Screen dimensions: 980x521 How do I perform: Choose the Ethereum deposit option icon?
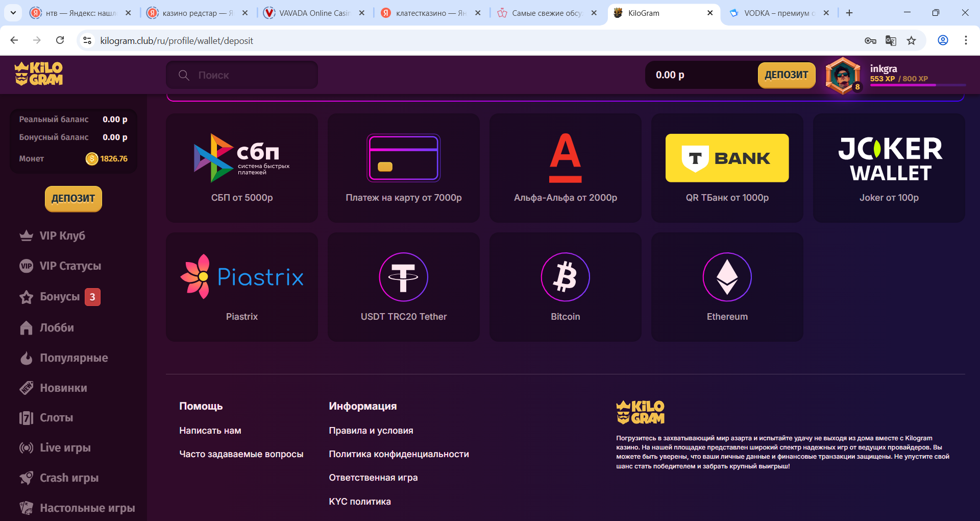(727, 277)
